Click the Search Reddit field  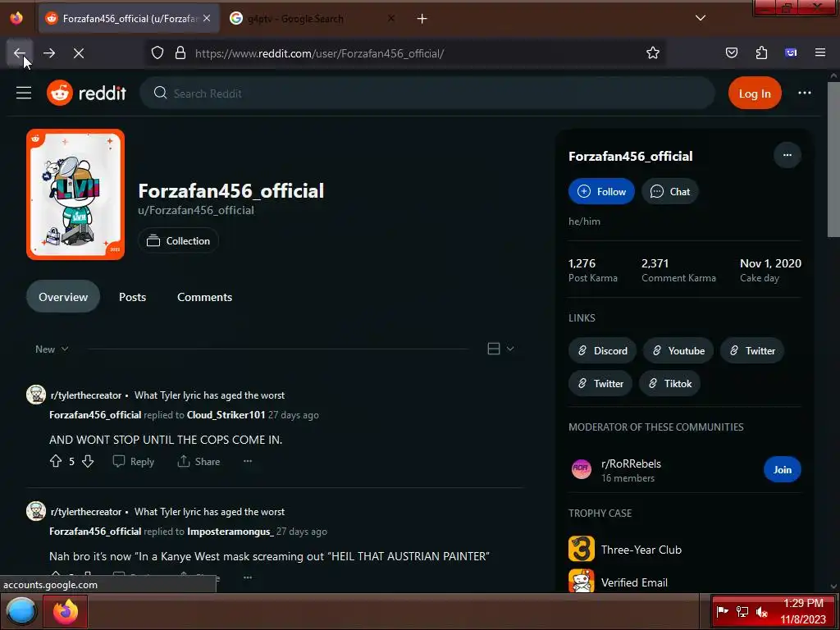[x=427, y=94]
